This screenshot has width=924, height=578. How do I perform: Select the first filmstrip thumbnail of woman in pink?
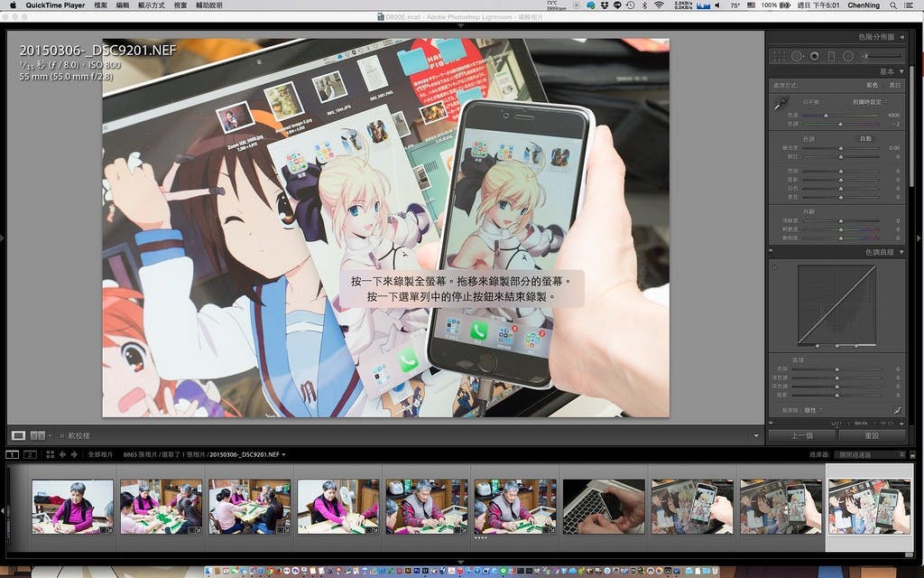[x=72, y=507]
